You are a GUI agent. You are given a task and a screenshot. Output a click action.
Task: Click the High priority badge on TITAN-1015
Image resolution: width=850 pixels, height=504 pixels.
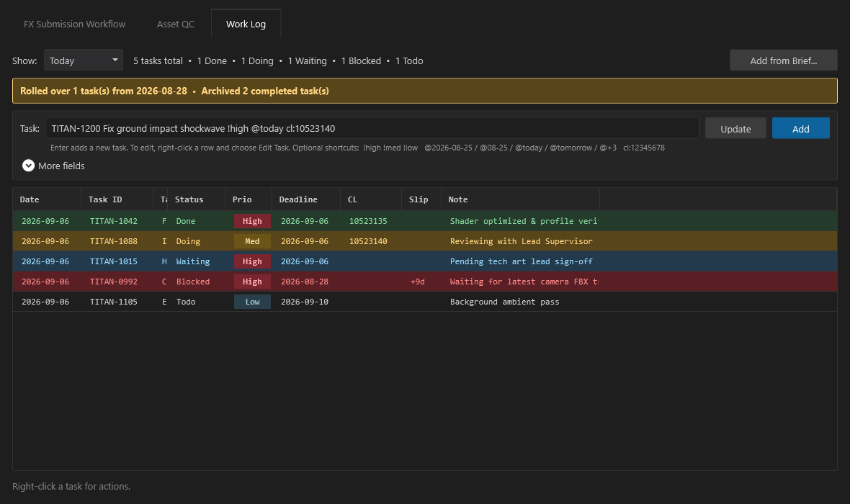click(252, 261)
